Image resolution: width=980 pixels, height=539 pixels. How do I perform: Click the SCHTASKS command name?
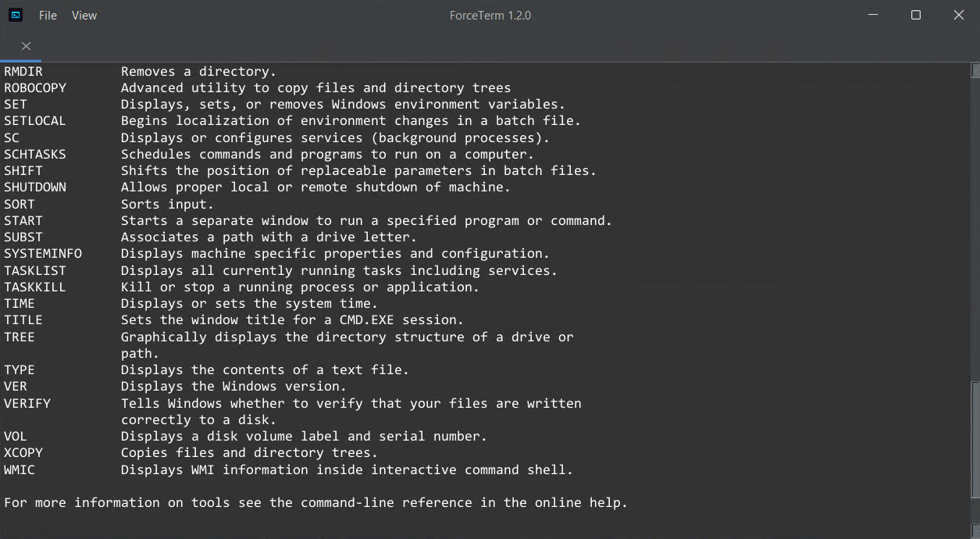35,155
